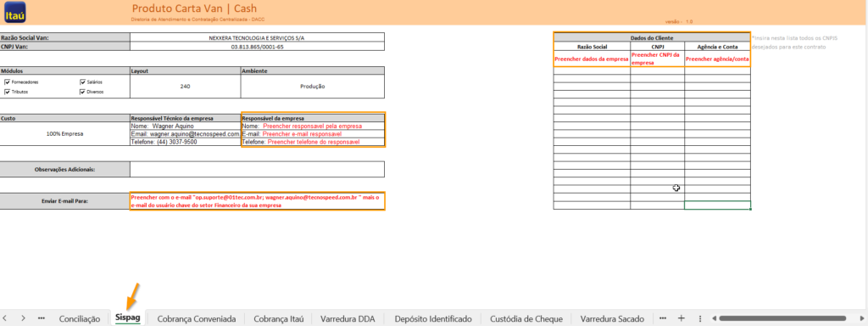Select the Razão Social Van label cell
Screen dimensions: 868x326
tap(64, 37)
